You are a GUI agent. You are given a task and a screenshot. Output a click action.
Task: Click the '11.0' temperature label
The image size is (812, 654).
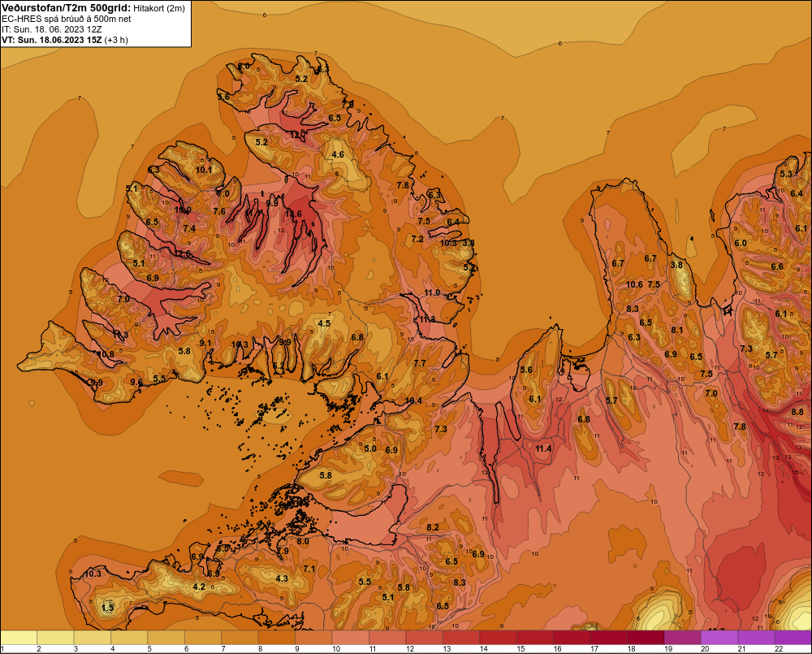[433, 292]
